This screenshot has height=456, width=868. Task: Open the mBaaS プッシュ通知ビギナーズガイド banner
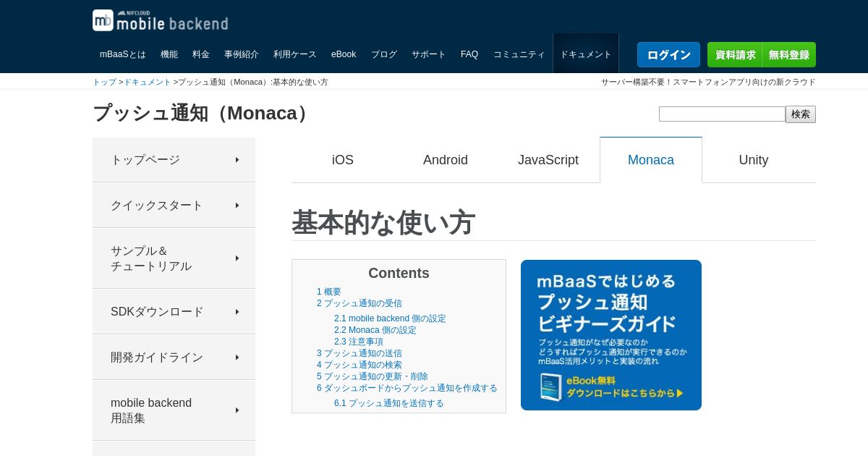(x=611, y=335)
